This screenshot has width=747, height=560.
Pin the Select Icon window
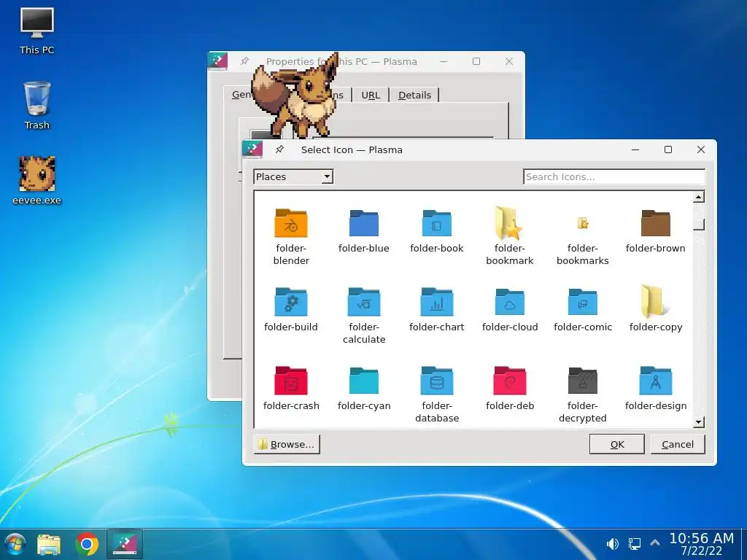pyautogui.click(x=279, y=149)
